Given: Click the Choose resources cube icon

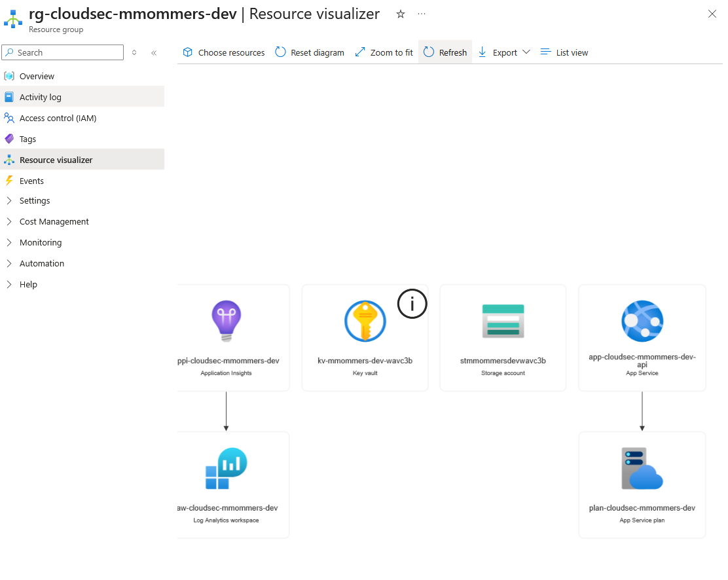Looking at the screenshot, I should [188, 52].
